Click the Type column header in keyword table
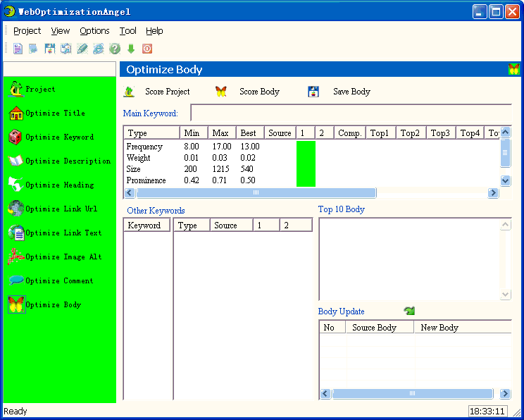The image size is (524, 420). (151, 133)
